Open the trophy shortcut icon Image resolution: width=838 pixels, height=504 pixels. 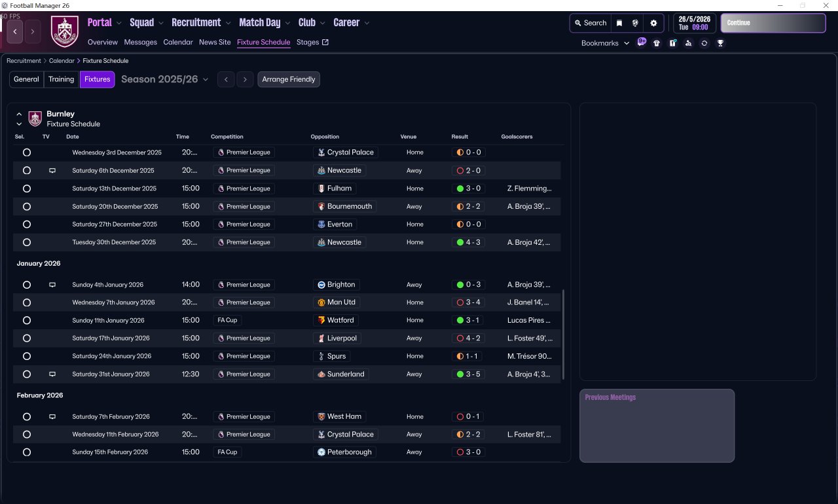click(x=720, y=43)
